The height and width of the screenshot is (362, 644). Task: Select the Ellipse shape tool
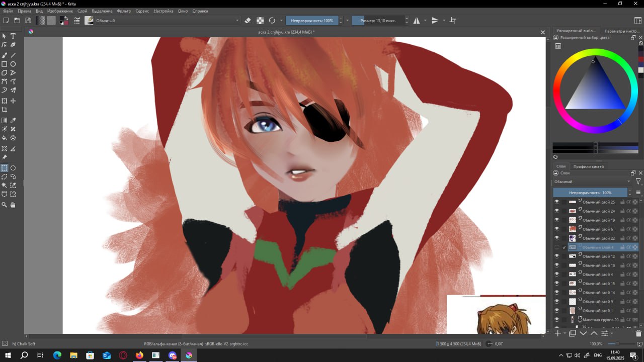[13, 64]
